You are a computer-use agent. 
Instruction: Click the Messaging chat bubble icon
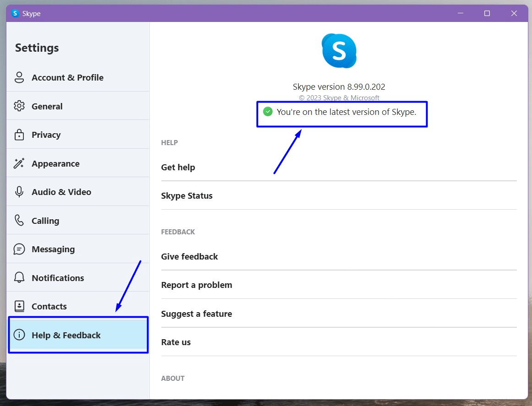tap(19, 249)
